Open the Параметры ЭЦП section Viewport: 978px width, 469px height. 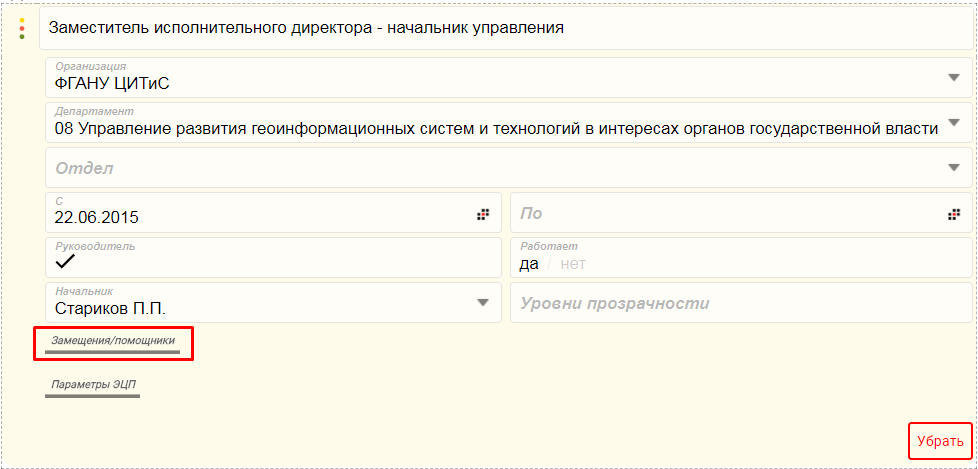(92, 385)
